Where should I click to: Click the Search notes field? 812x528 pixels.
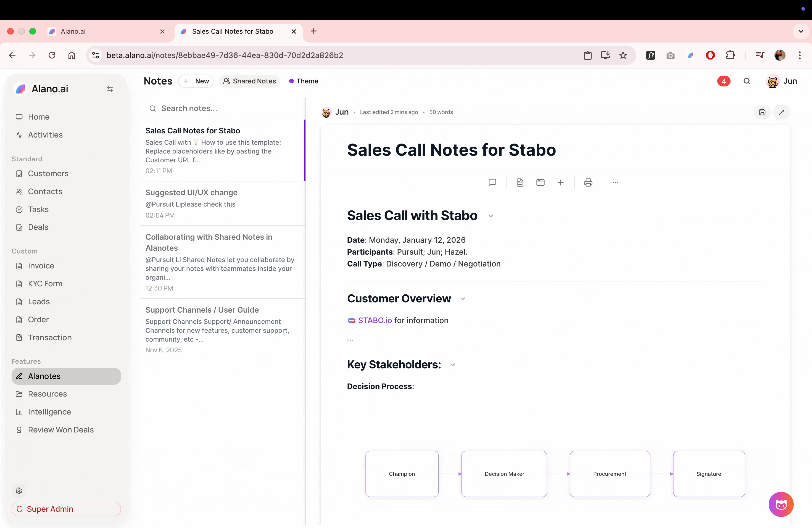tap(222, 109)
